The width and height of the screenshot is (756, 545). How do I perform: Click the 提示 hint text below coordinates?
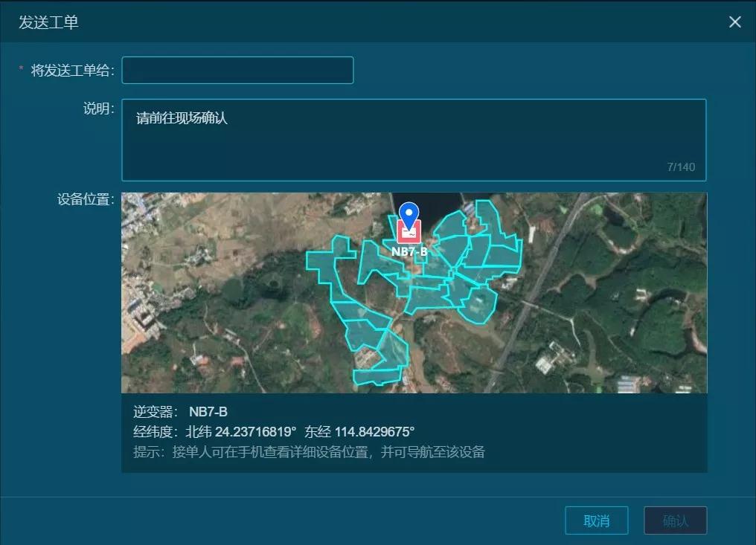tap(309, 452)
